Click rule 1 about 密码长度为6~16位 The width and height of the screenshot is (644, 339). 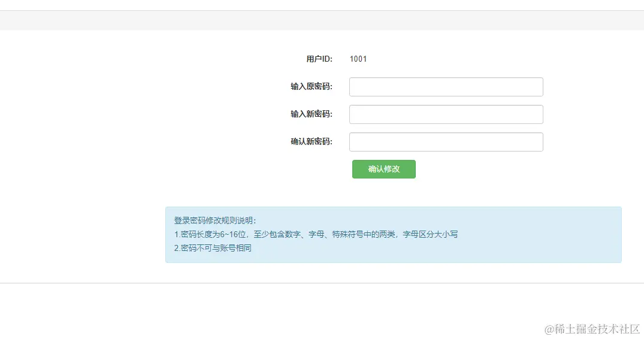coord(316,234)
